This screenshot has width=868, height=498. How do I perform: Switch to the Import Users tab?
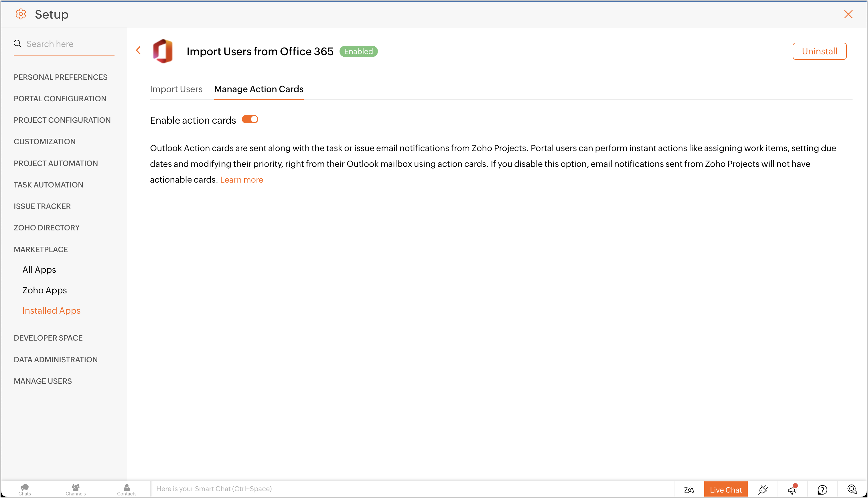tap(176, 89)
